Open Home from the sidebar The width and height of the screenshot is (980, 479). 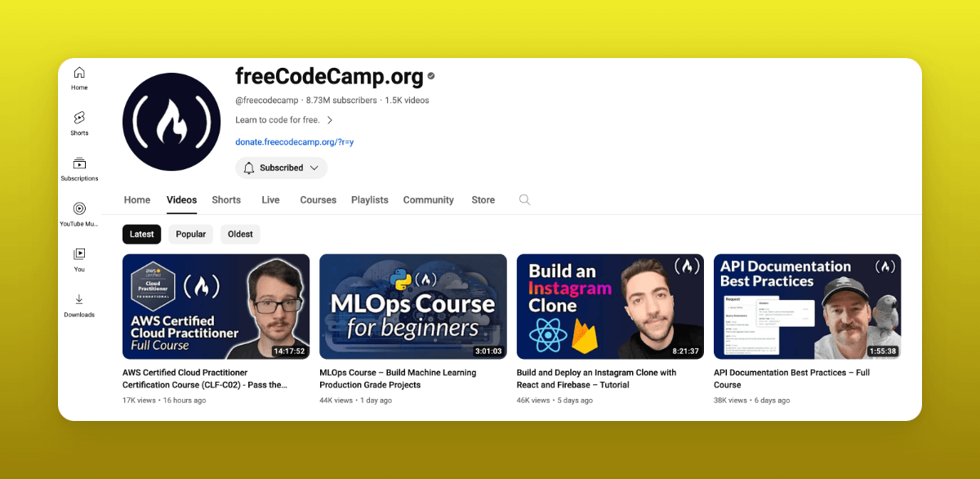click(79, 78)
